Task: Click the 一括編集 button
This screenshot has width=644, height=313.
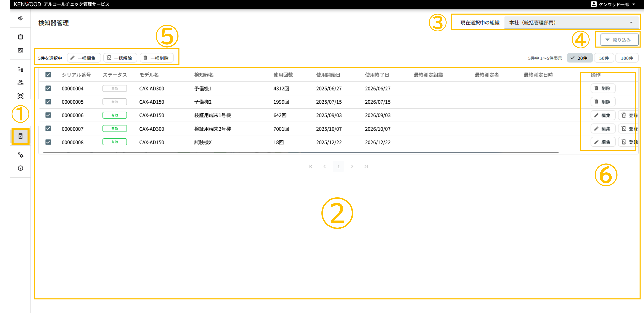Action: click(84, 58)
